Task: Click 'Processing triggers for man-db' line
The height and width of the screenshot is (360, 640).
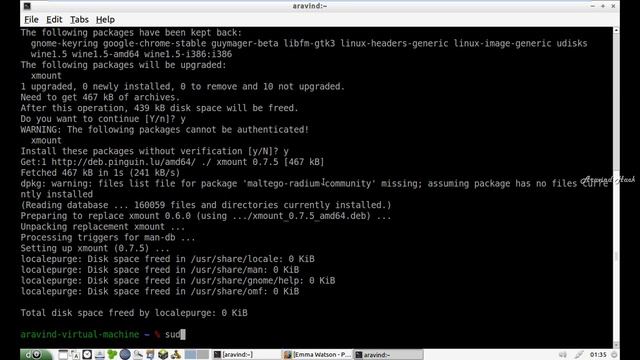Action: pos(108,238)
